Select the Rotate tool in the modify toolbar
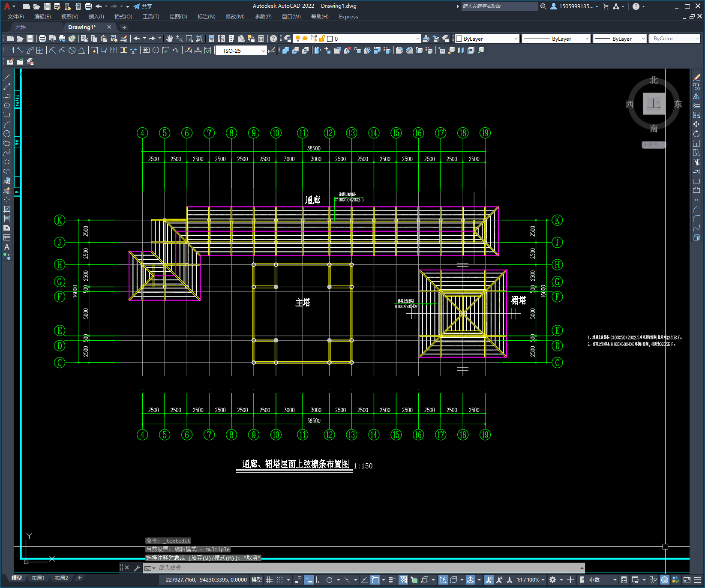 [696, 134]
